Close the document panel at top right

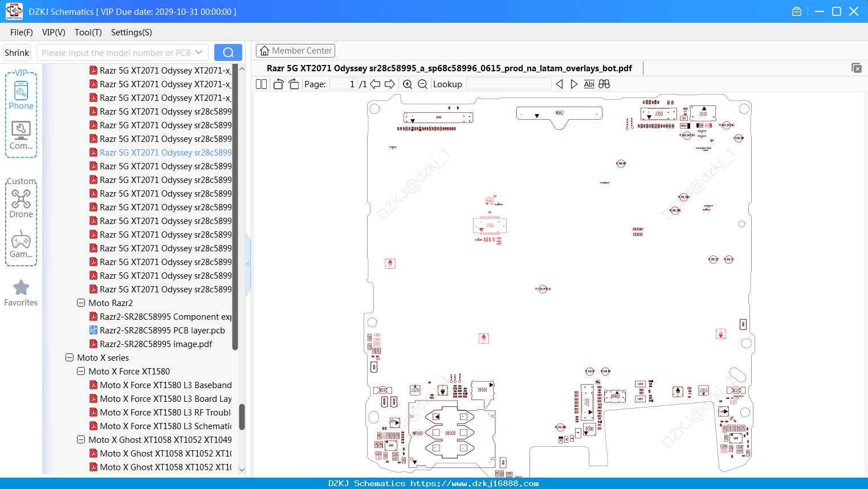(857, 68)
